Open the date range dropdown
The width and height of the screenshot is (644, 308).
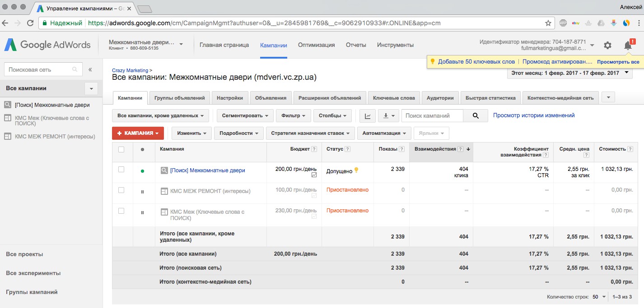click(x=570, y=73)
